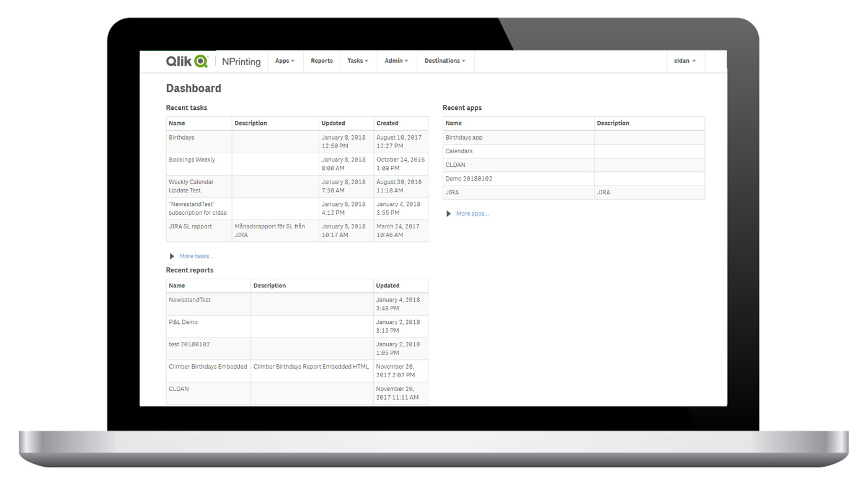Select Weekly Calendar Update Test task
868x489 pixels.
point(191,187)
